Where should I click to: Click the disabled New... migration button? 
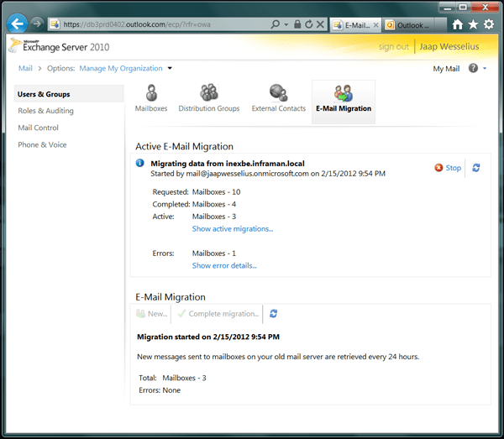pyautogui.click(x=152, y=313)
